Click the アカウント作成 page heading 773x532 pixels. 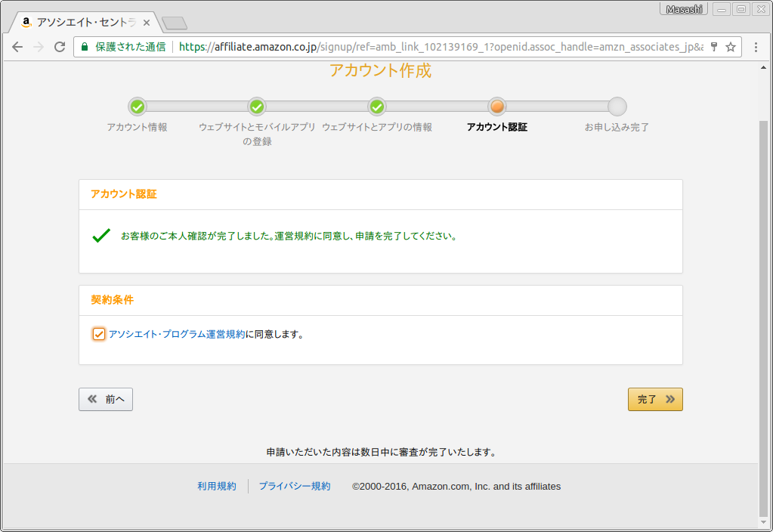381,70
